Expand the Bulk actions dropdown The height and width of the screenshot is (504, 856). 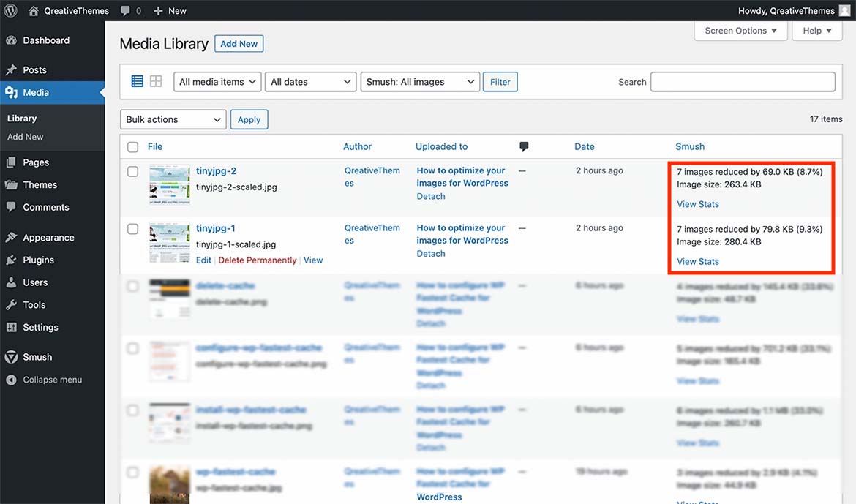pos(173,119)
